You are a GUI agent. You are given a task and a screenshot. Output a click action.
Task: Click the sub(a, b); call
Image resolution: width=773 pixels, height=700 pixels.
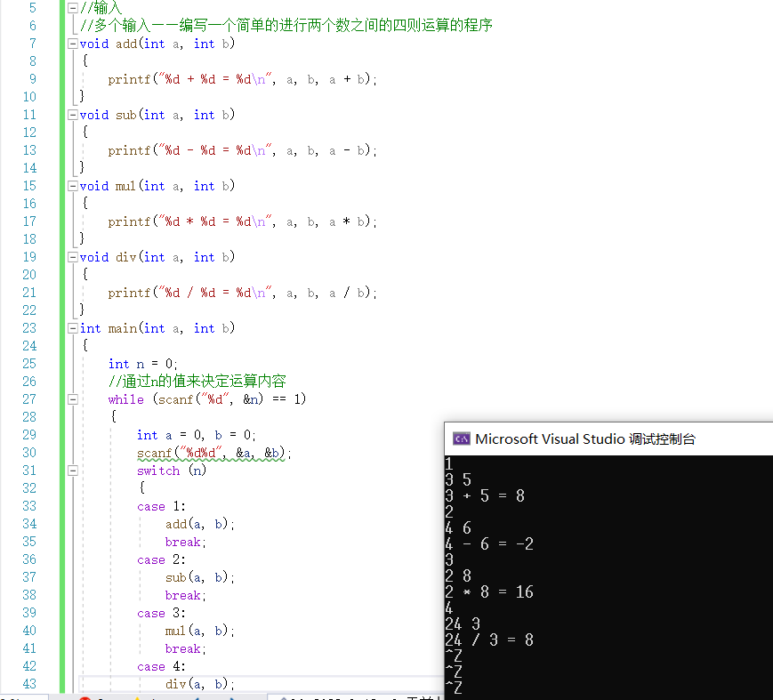(199, 577)
